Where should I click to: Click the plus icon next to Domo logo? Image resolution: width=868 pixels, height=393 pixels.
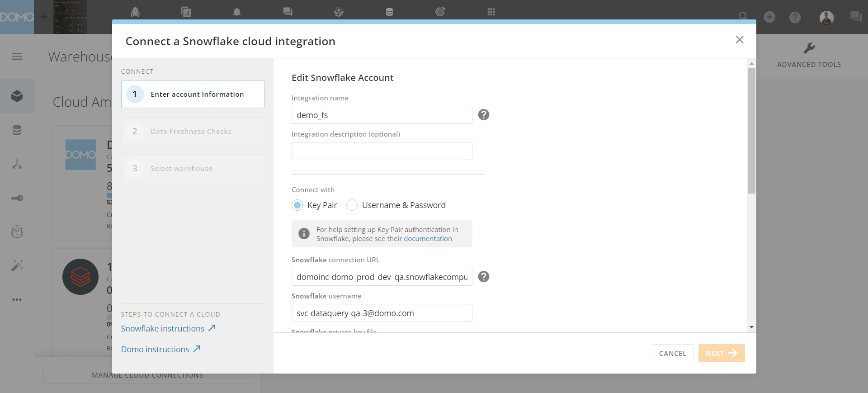[43, 17]
